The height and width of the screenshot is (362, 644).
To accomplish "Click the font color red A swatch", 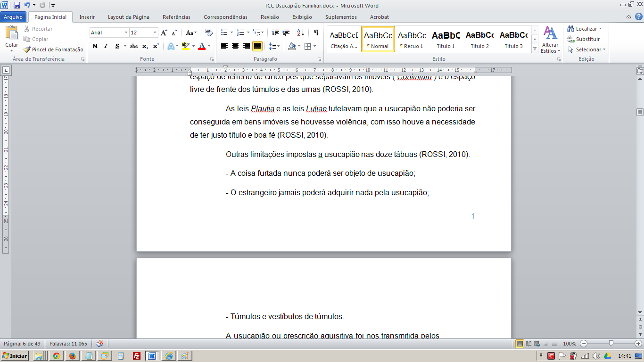I will (202, 46).
